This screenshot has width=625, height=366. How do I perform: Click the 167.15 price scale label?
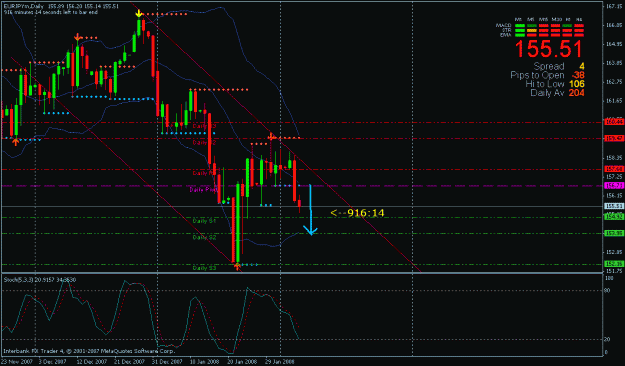(x=614, y=6)
